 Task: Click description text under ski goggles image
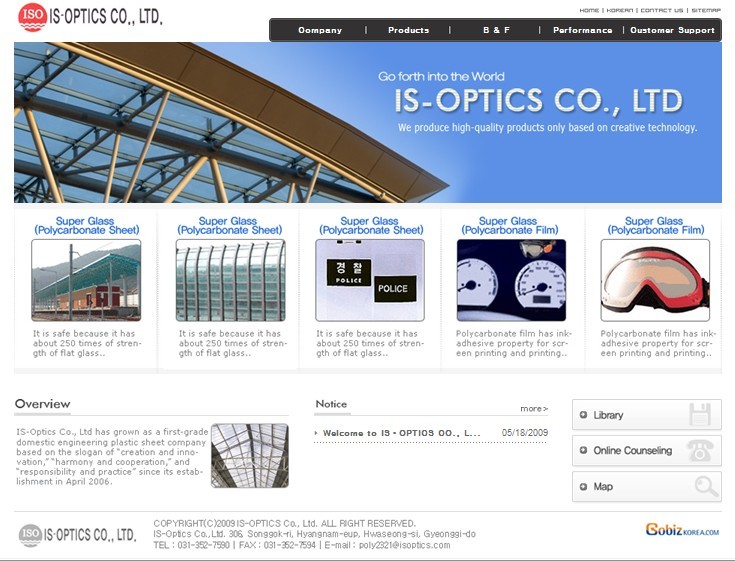tap(658, 343)
